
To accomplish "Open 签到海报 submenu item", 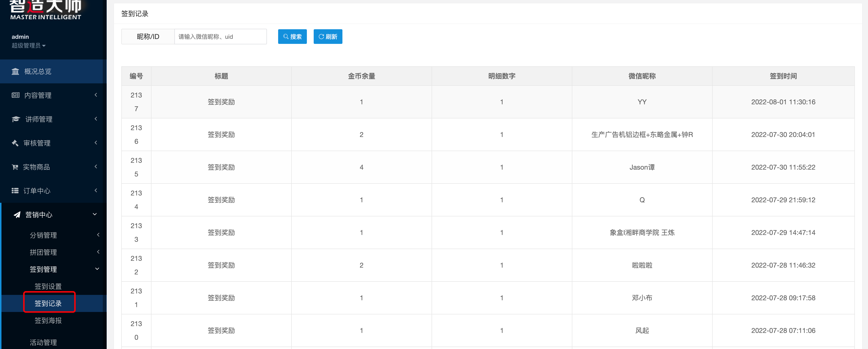I will tap(48, 321).
